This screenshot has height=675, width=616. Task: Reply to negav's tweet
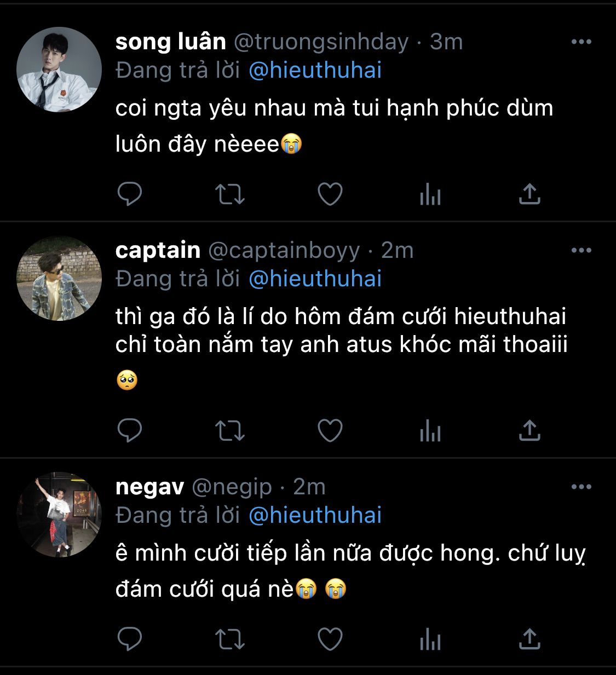(130, 638)
